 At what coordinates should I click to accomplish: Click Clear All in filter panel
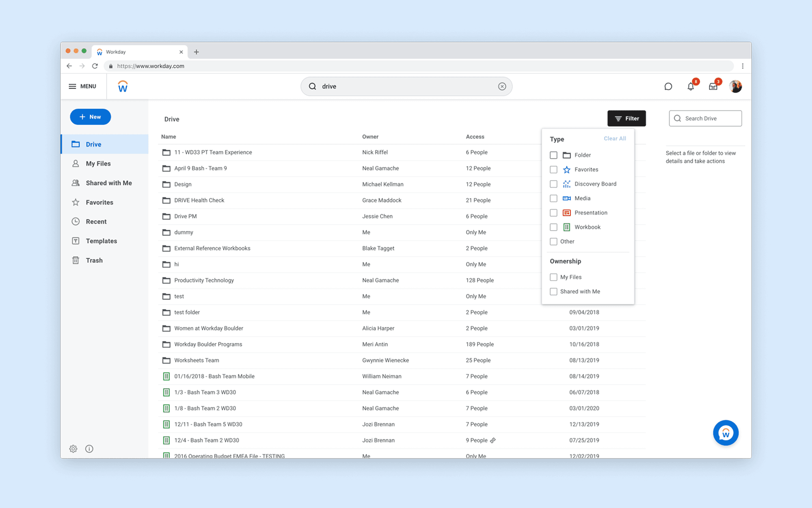click(615, 138)
